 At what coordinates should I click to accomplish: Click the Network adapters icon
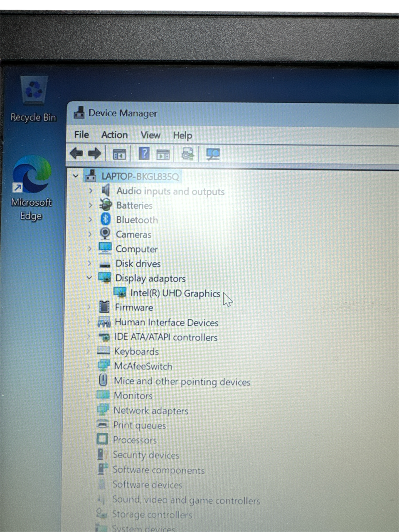(x=103, y=410)
